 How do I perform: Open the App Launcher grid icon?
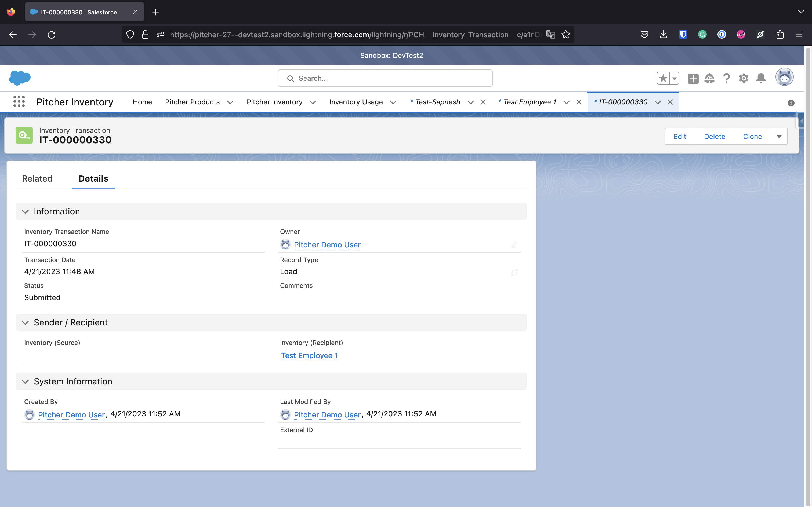point(19,102)
